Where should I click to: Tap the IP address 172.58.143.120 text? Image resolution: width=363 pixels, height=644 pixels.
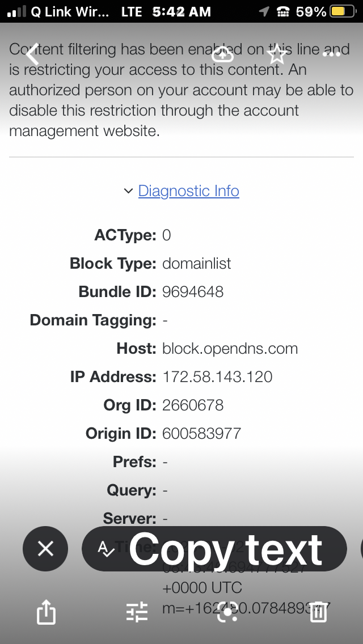coord(217,376)
